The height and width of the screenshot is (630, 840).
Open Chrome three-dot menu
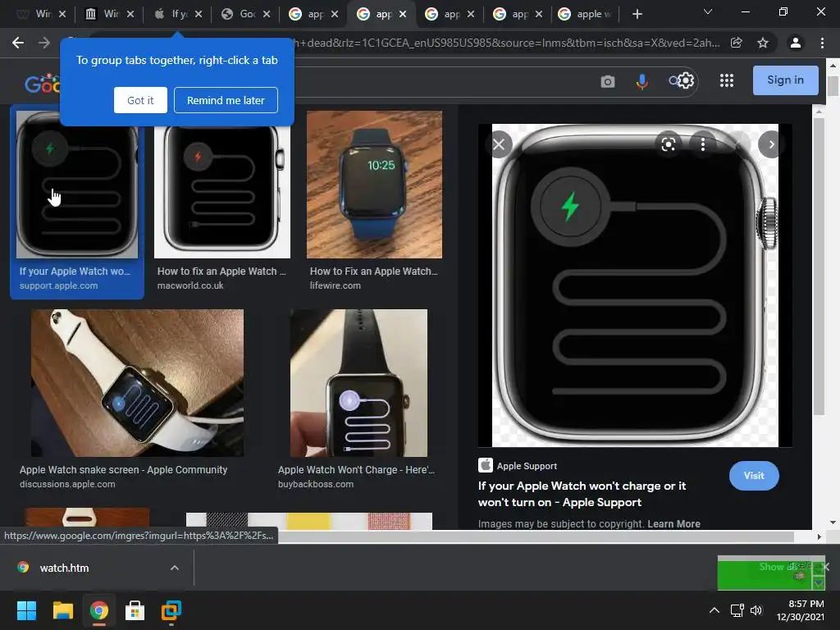[822, 43]
